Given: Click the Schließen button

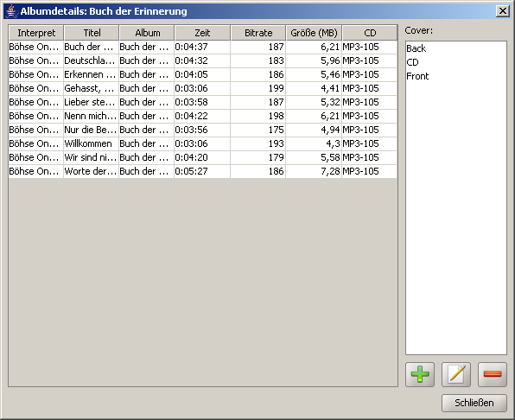Looking at the screenshot, I should pyautogui.click(x=474, y=403).
